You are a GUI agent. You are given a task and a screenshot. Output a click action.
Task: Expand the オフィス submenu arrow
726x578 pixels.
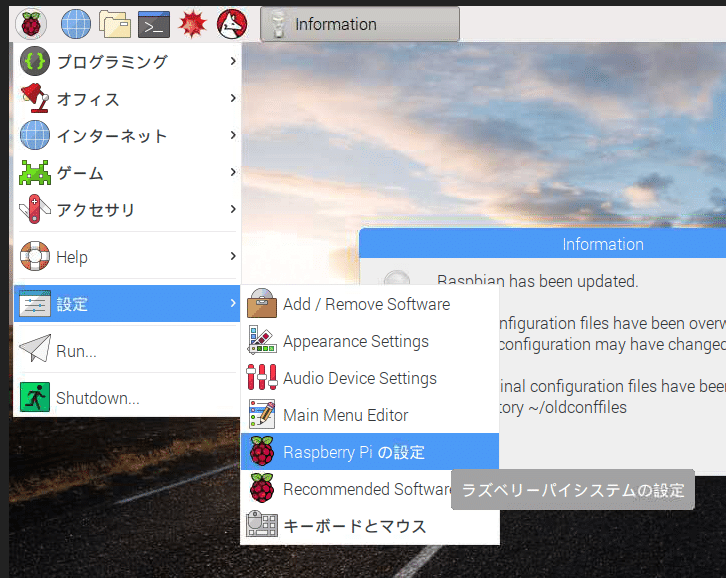point(233,98)
